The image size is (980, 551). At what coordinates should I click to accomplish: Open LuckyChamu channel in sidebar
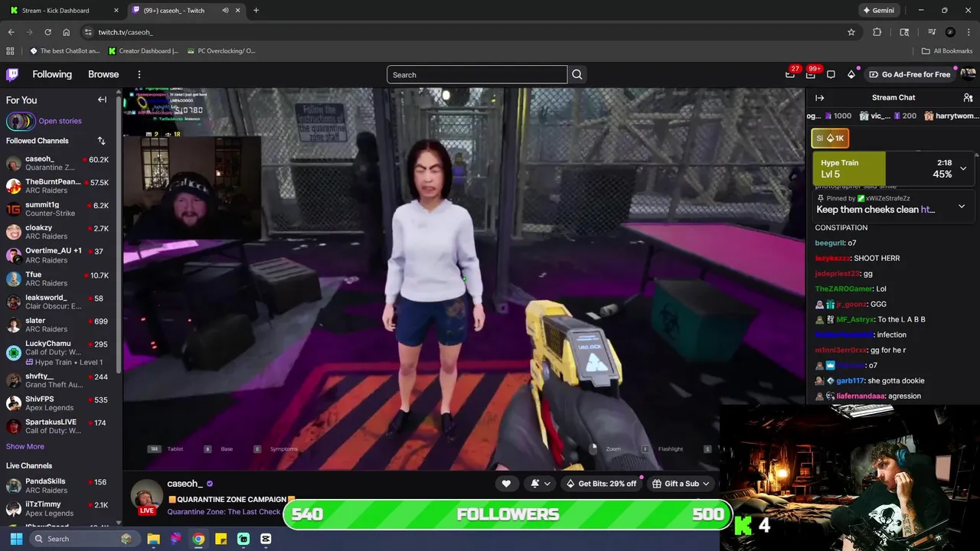[60, 353]
